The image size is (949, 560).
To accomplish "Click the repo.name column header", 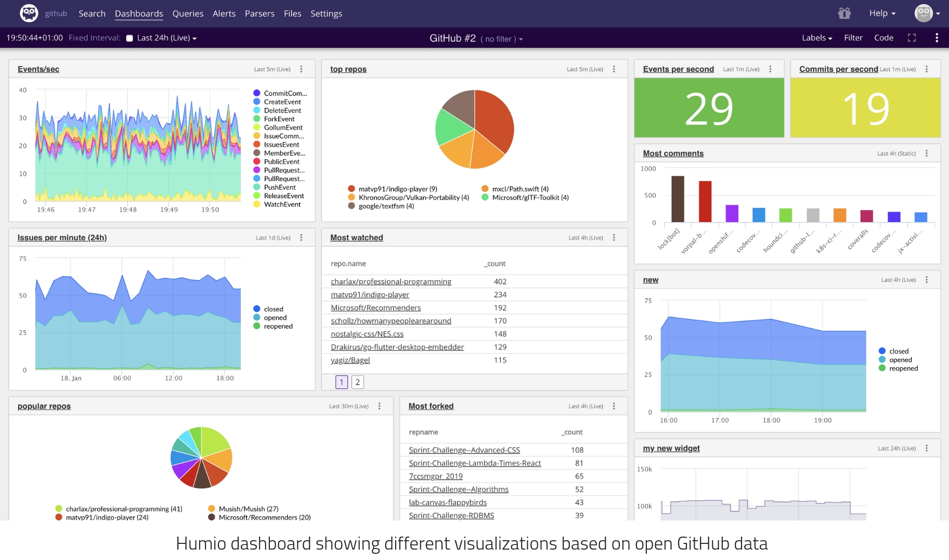I will pos(348,264).
